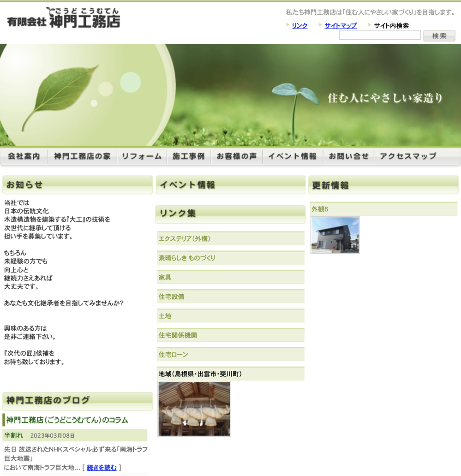The image size is (461, 476).
Task: Click the 神門工務店 company logo
Action: [x=64, y=18]
